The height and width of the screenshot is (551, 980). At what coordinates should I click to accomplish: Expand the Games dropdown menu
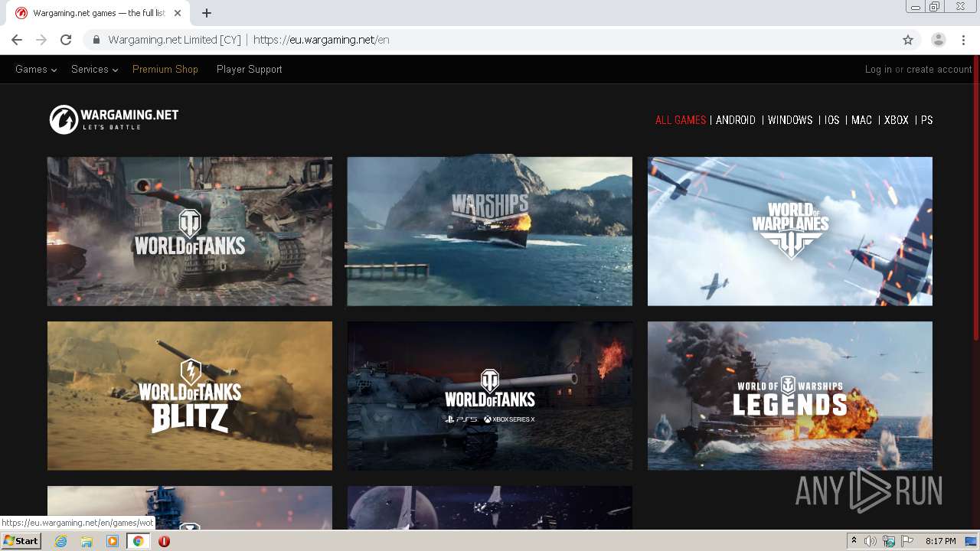(x=36, y=69)
